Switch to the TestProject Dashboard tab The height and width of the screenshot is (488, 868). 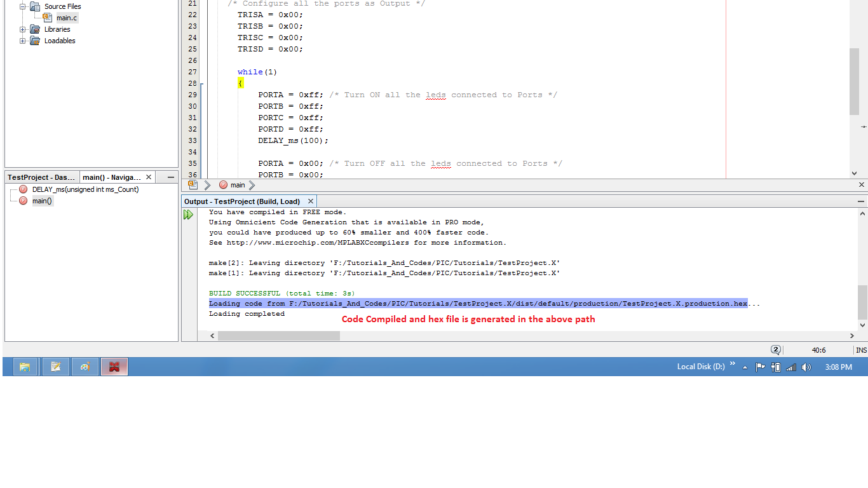[x=42, y=177]
